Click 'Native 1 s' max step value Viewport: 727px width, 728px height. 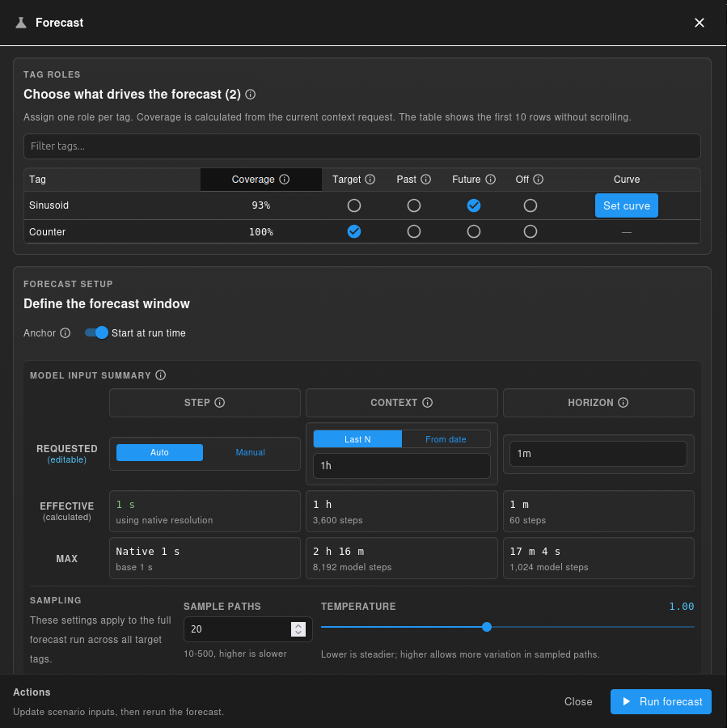(x=148, y=552)
